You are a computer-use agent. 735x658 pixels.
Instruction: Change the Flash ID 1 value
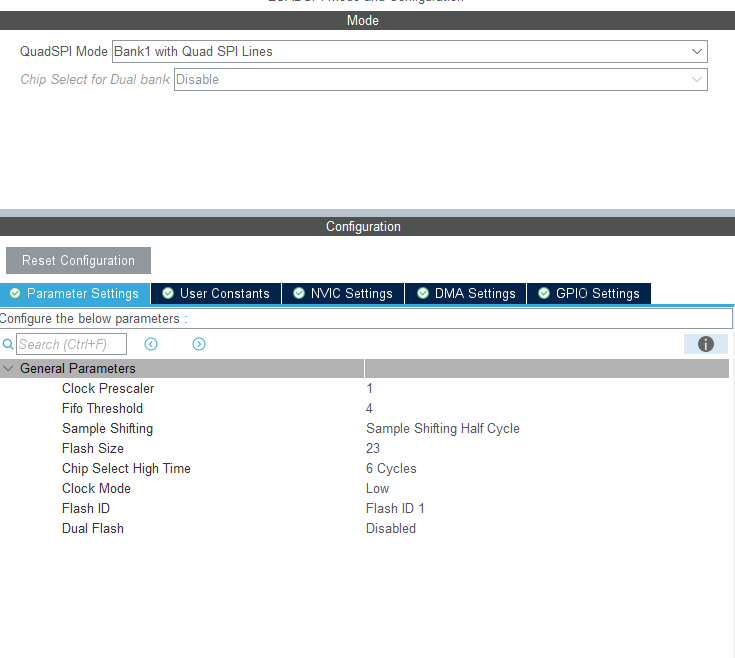(395, 508)
